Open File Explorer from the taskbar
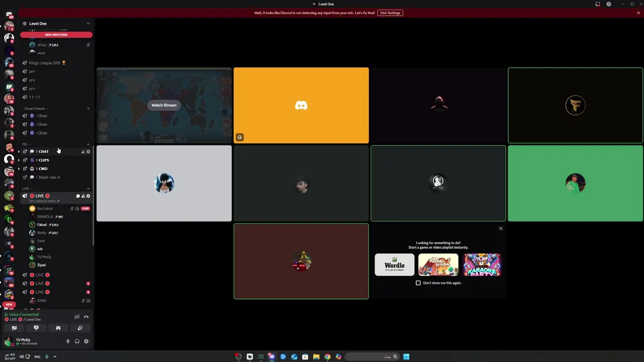This screenshot has height=362, width=644. click(x=316, y=357)
